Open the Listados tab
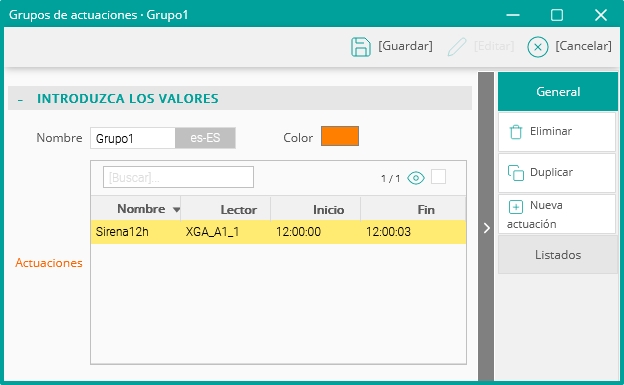624x385 pixels. pyautogui.click(x=558, y=255)
